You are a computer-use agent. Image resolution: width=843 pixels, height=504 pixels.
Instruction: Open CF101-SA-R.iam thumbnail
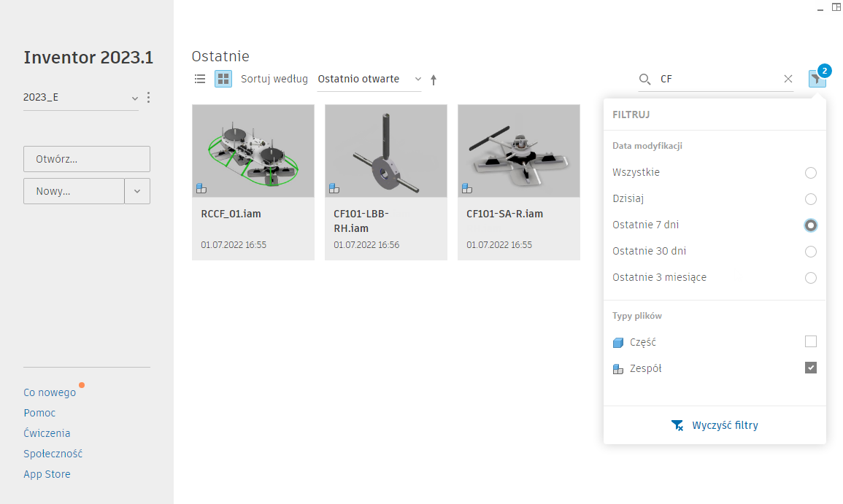coord(519,151)
